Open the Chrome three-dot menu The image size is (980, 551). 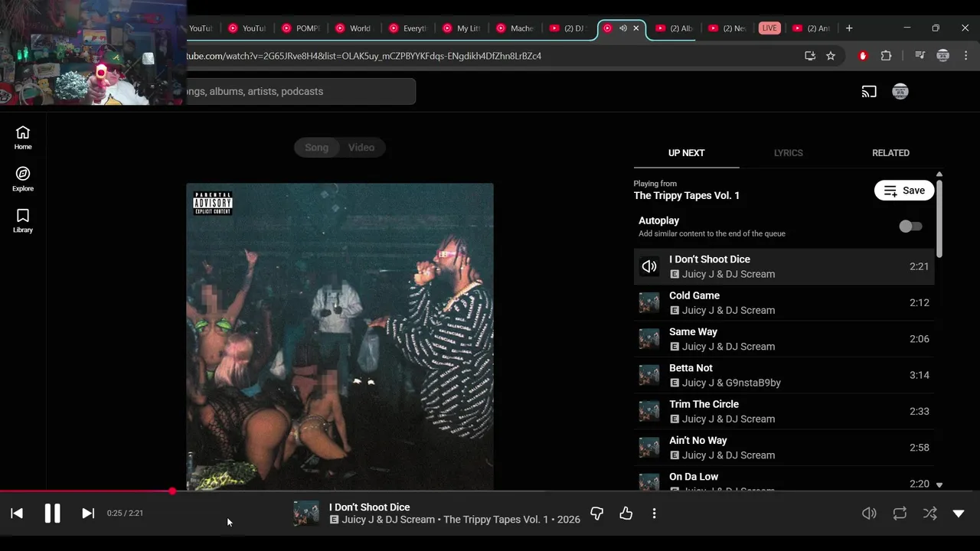coord(966,56)
